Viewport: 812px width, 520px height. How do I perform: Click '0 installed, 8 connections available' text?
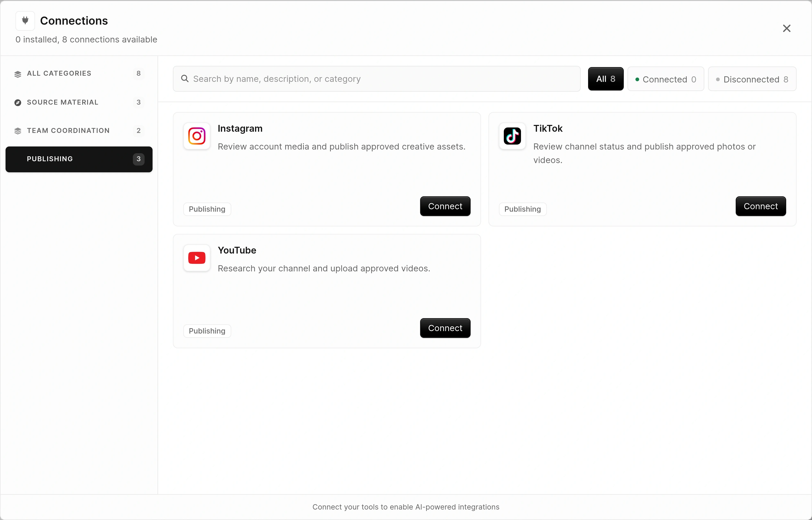coord(86,40)
